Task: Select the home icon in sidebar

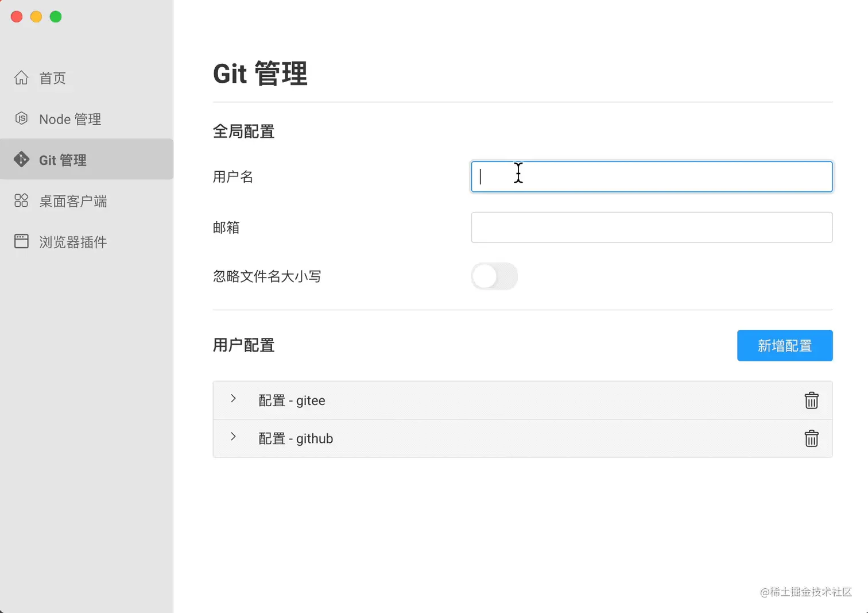Action: coord(21,78)
